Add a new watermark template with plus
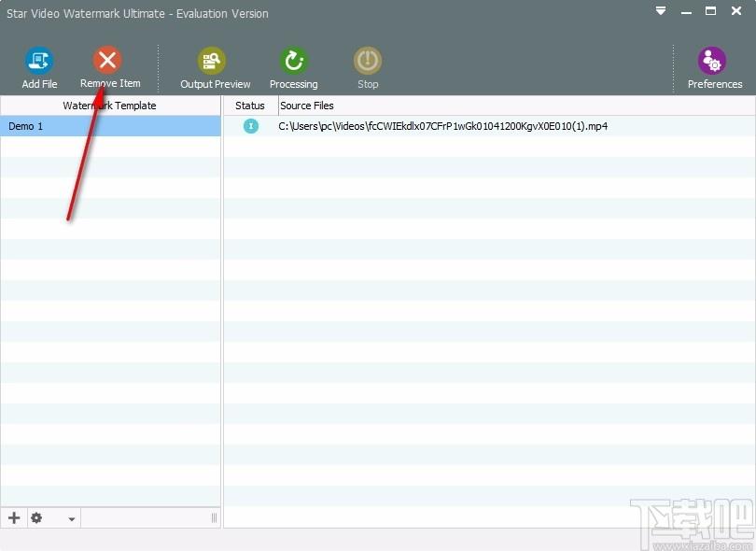This screenshot has width=756, height=551. click(x=14, y=517)
